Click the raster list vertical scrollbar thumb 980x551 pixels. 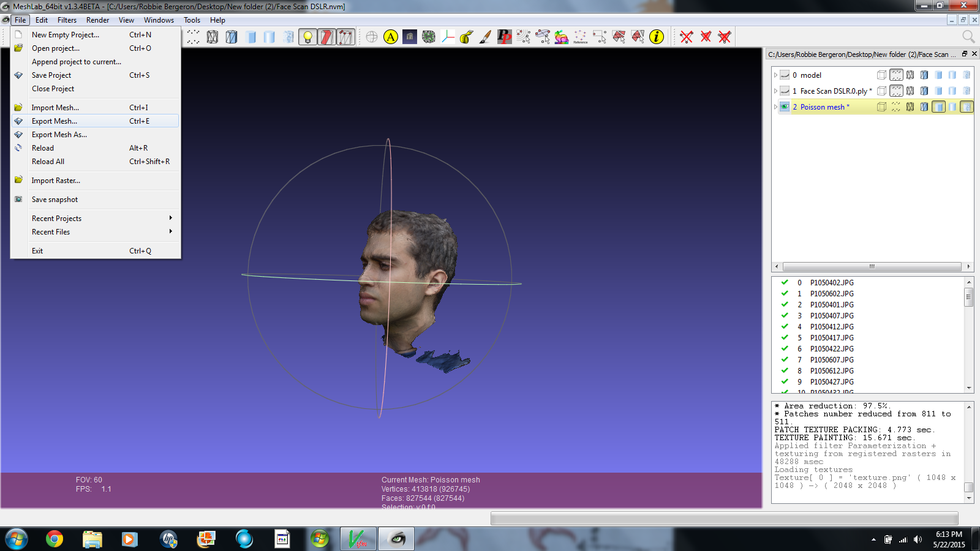pos(969,297)
